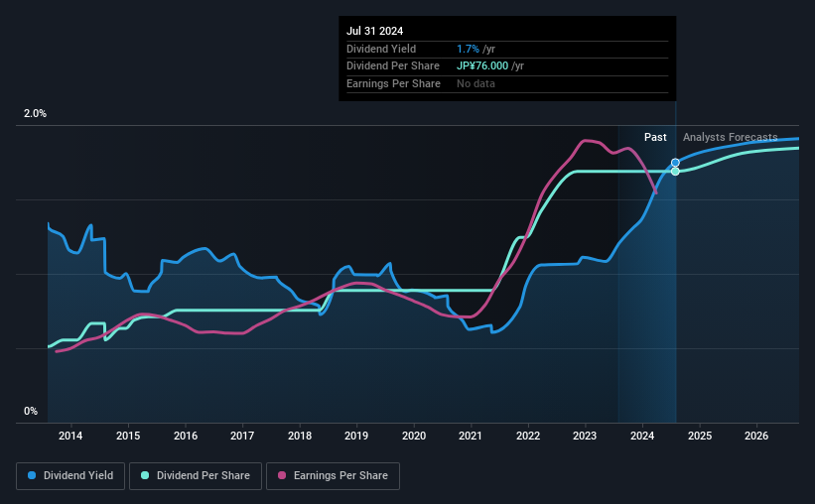Click the 2020 x-axis label
This screenshot has height=504, width=815.
(414, 436)
